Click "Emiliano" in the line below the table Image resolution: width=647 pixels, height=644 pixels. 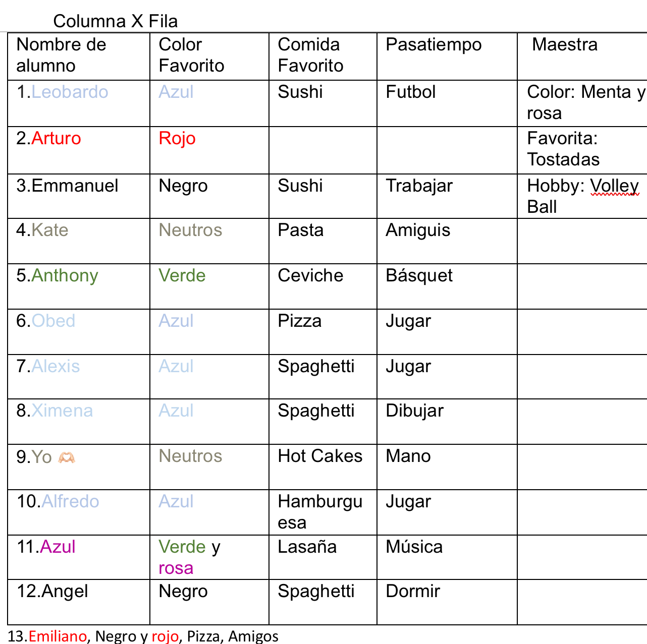coord(58,636)
